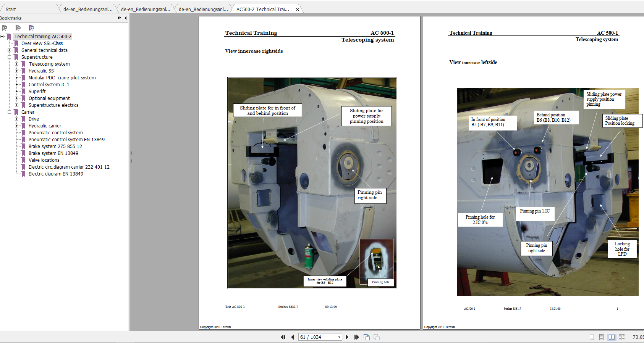Close the AC500-2 Technical Training tab
The height and width of the screenshot is (343, 644).
coord(298,10)
